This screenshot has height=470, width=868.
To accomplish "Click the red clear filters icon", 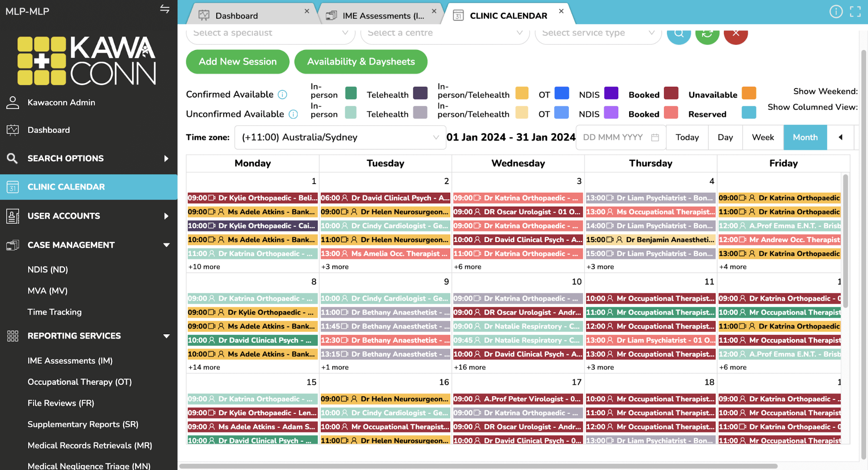I will click(736, 33).
